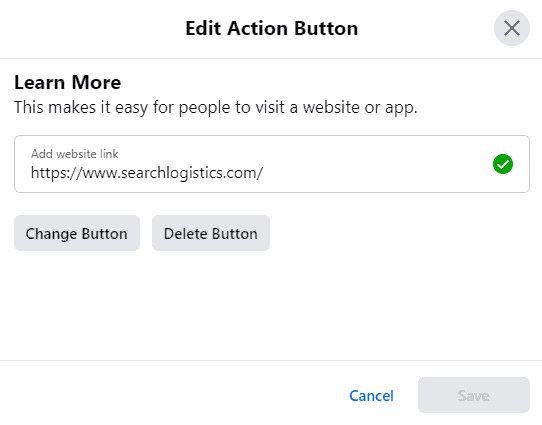
Task: Select the 'Learn More' heading
Action: [x=68, y=83]
